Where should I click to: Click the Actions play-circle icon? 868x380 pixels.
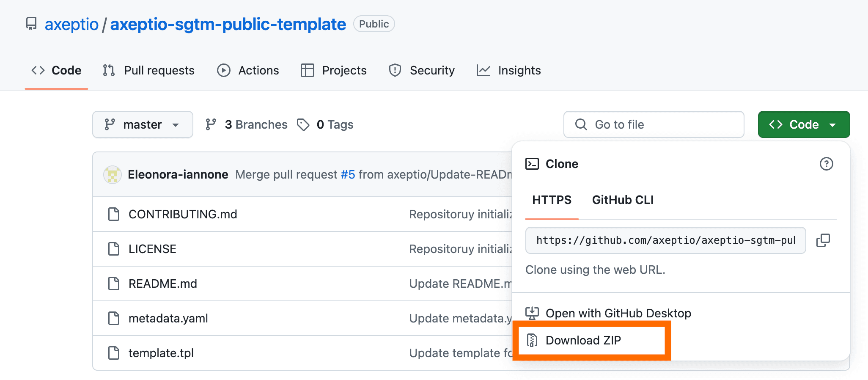(x=224, y=70)
